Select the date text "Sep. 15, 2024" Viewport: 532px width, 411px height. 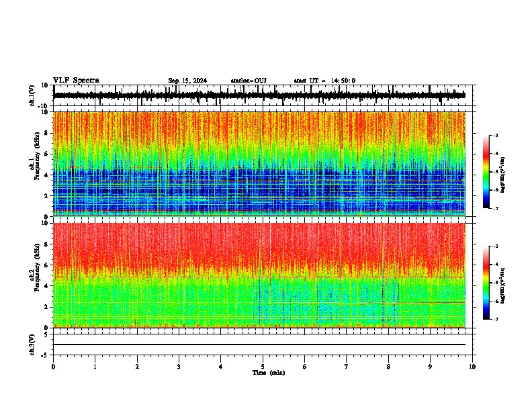click(x=187, y=81)
